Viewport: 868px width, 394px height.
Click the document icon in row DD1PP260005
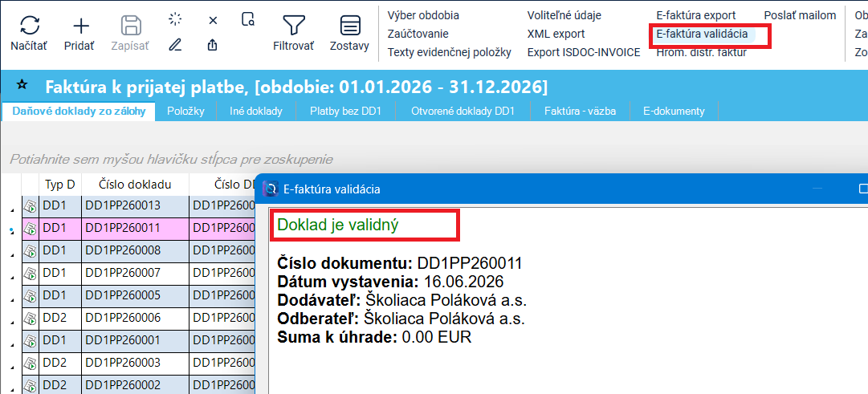coord(31,295)
